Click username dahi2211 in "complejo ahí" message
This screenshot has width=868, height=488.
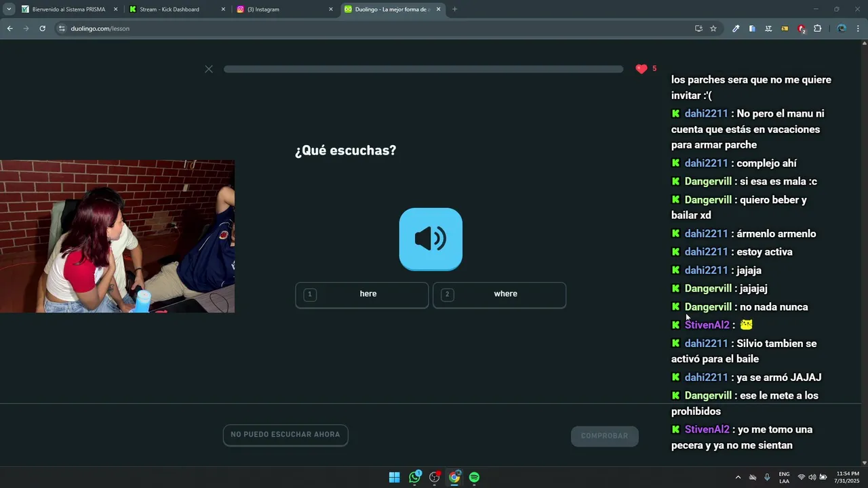point(706,163)
